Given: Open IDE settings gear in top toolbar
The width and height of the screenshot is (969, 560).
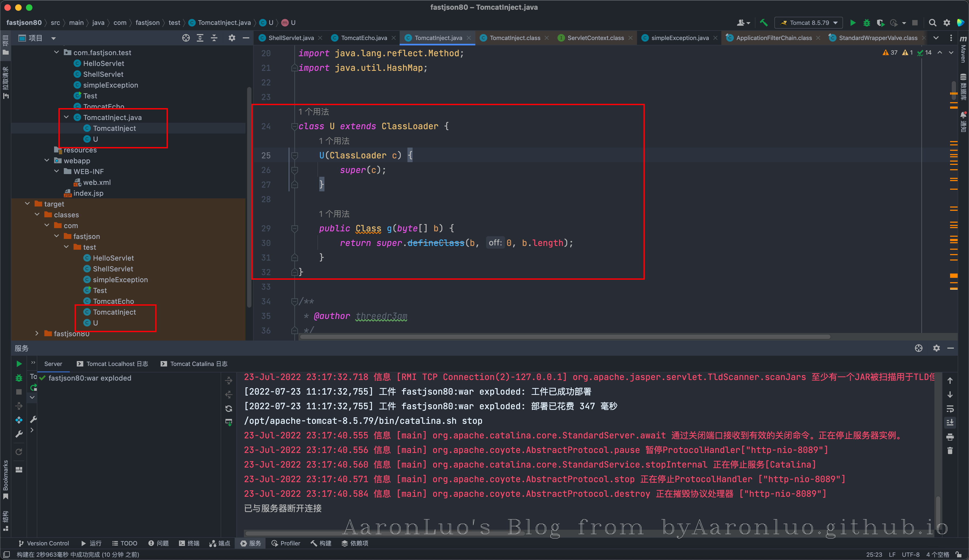Looking at the screenshot, I should coord(947,23).
